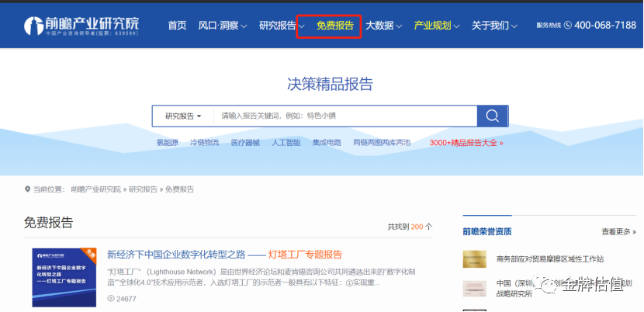Click the 共找到 200 个 result count

point(410,227)
